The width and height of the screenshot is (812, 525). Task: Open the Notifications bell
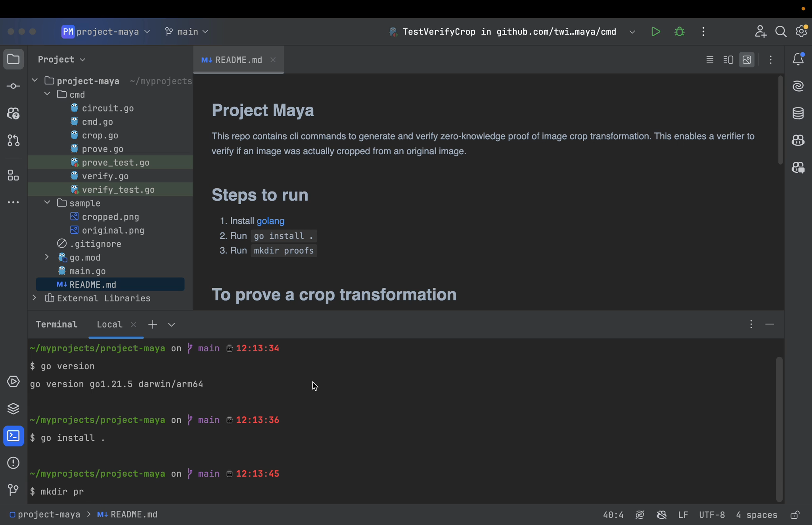[798, 59]
